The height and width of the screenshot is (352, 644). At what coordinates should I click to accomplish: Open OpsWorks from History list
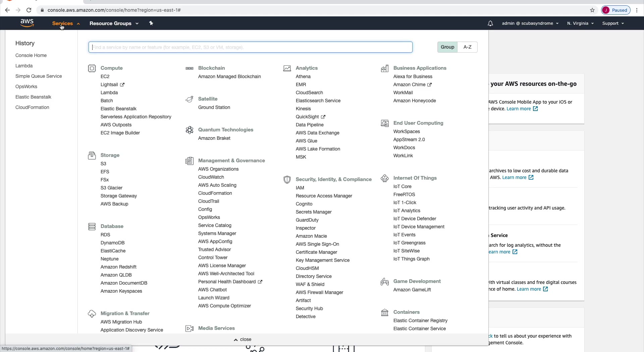[26, 86]
